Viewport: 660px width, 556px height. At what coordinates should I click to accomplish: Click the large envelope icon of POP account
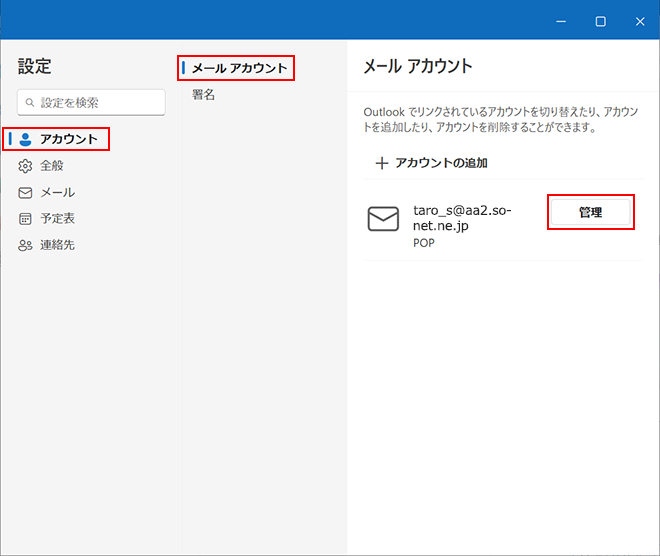coord(383,220)
